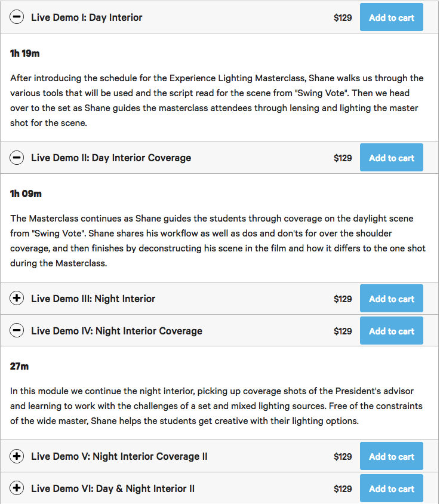Collapse Live Demo II minus circle icon
440x504 pixels.
pyautogui.click(x=17, y=158)
